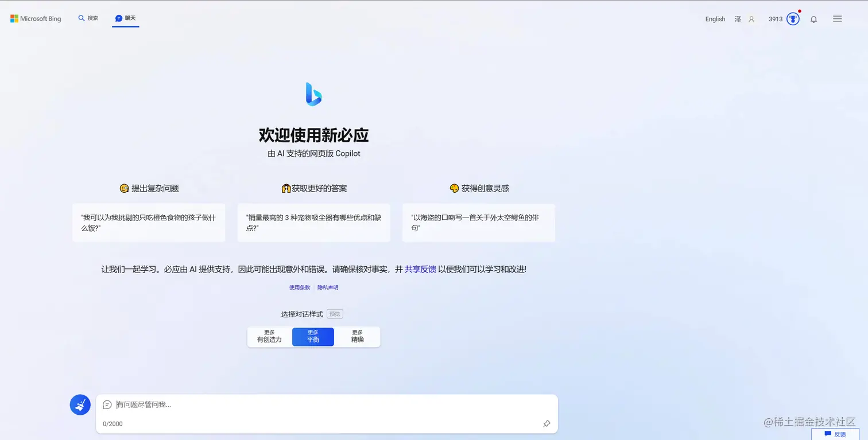This screenshot has height=440, width=868.
Task: Click the user name 泽
Action: click(x=738, y=19)
